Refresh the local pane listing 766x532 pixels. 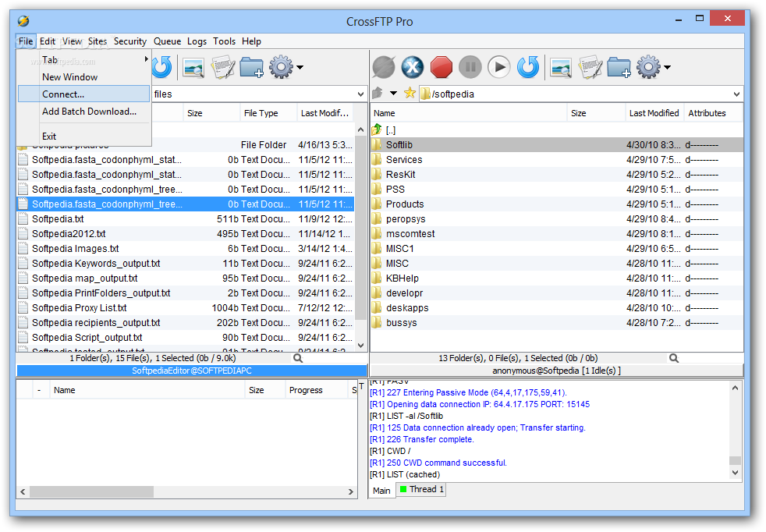(x=161, y=67)
